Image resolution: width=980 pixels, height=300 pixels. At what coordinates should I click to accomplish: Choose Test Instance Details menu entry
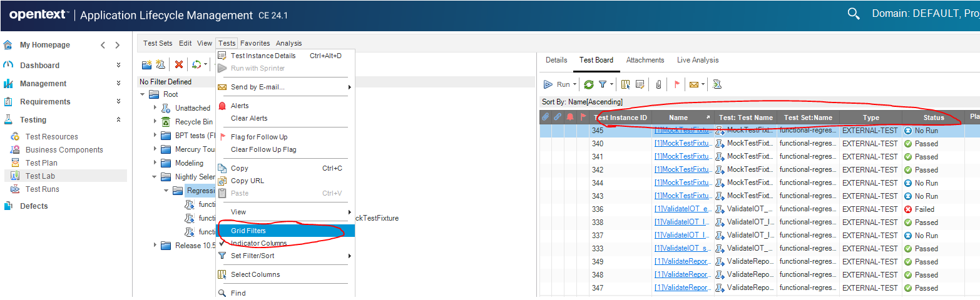(285, 56)
